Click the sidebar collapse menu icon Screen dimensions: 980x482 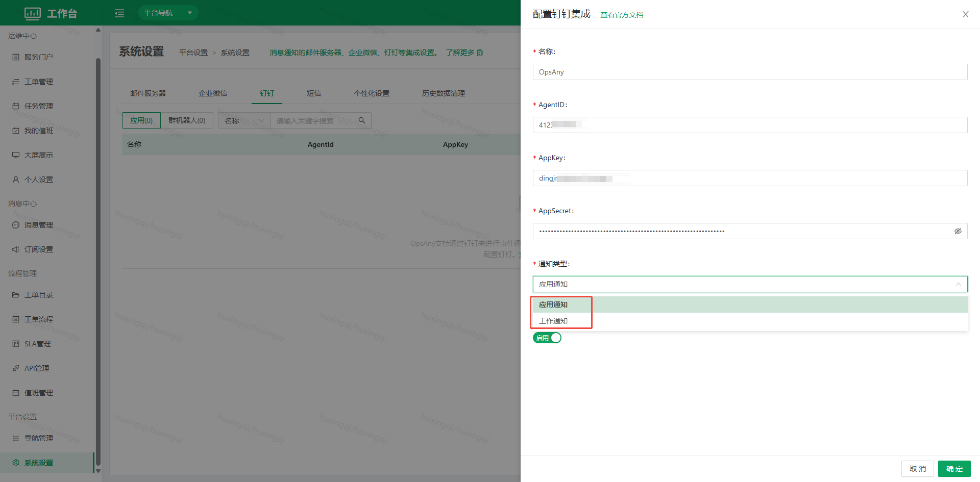point(119,13)
